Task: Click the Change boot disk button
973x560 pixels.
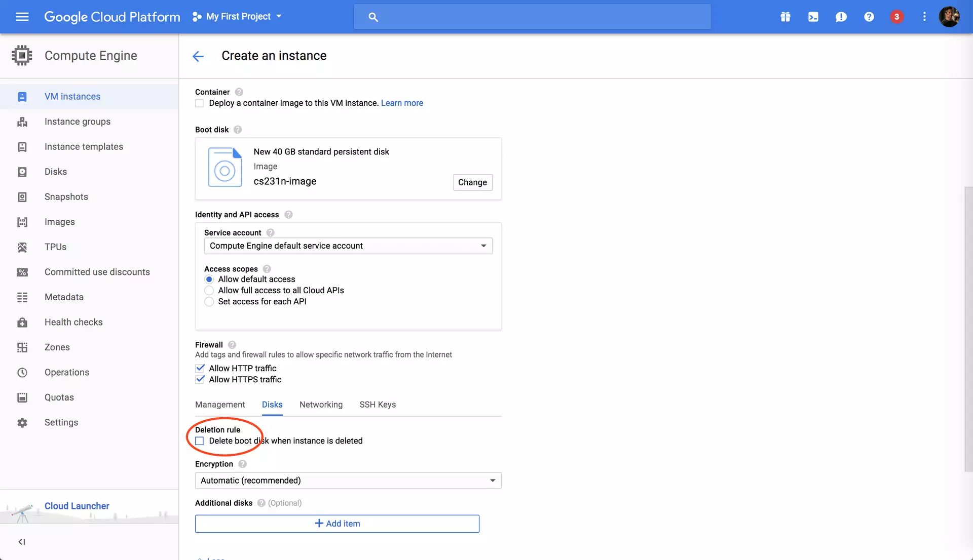Action: tap(472, 182)
